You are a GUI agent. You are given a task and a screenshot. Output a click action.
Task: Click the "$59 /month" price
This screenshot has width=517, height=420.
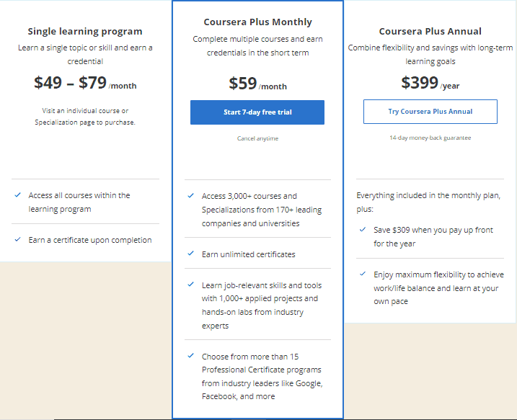[x=257, y=84]
